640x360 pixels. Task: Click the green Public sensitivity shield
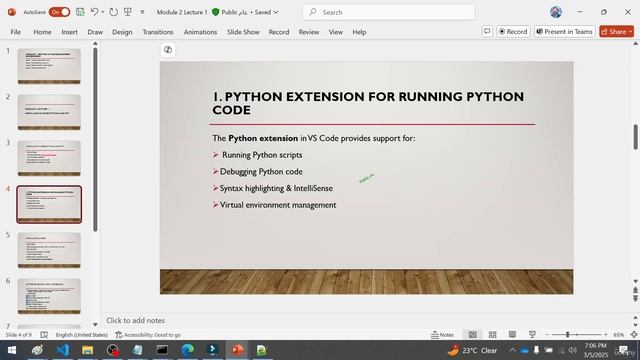tap(216, 12)
